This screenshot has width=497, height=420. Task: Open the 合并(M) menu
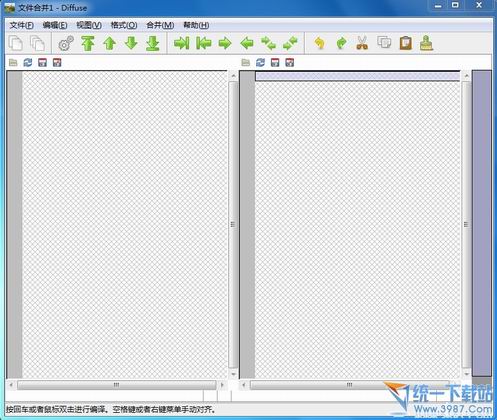click(160, 25)
